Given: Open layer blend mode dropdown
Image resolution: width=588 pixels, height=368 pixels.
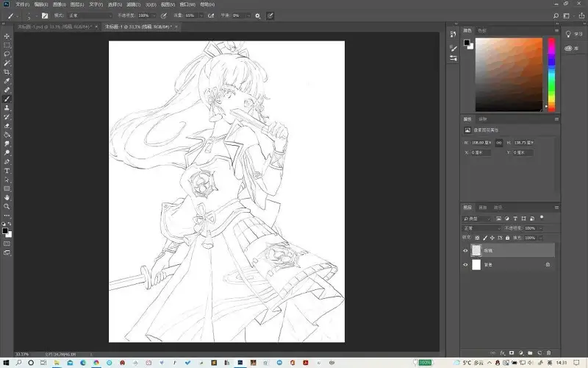Looking at the screenshot, I should click(x=481, y=228).
